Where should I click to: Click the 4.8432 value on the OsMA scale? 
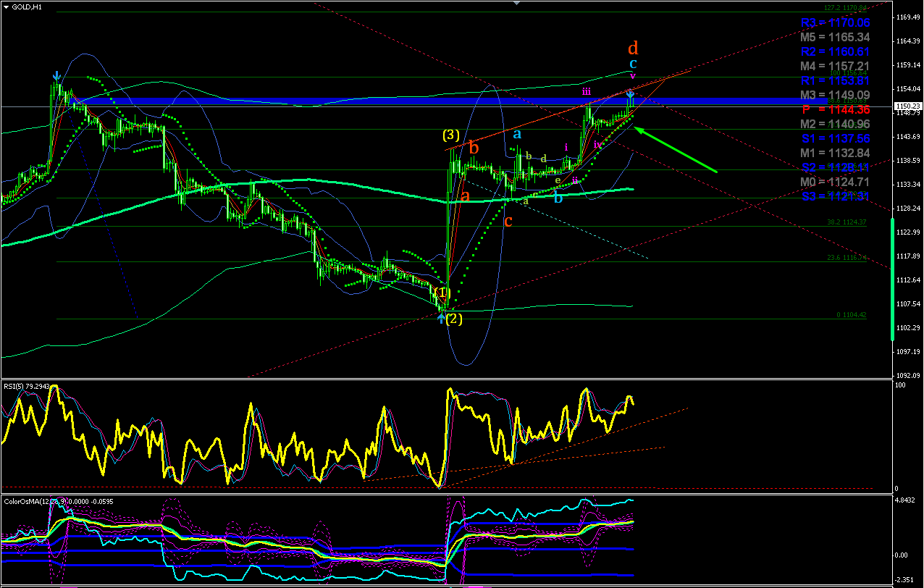pos(906,500)
